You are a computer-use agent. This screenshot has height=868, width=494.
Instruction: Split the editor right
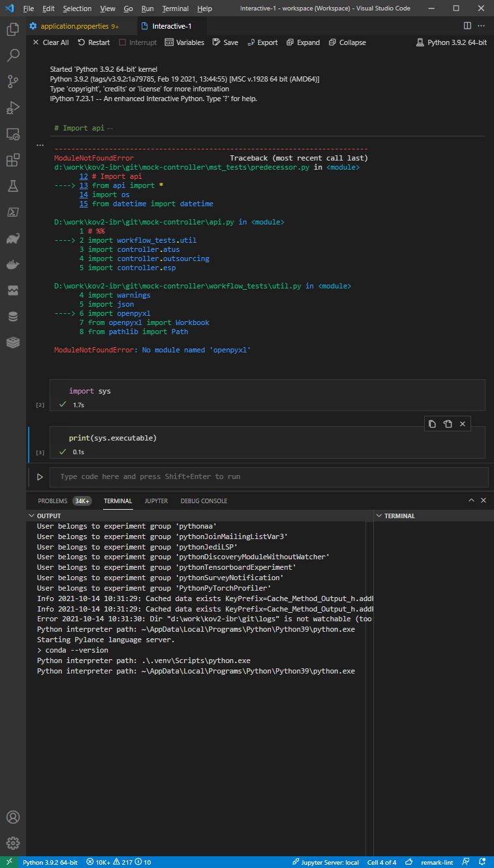pos(467,26)
